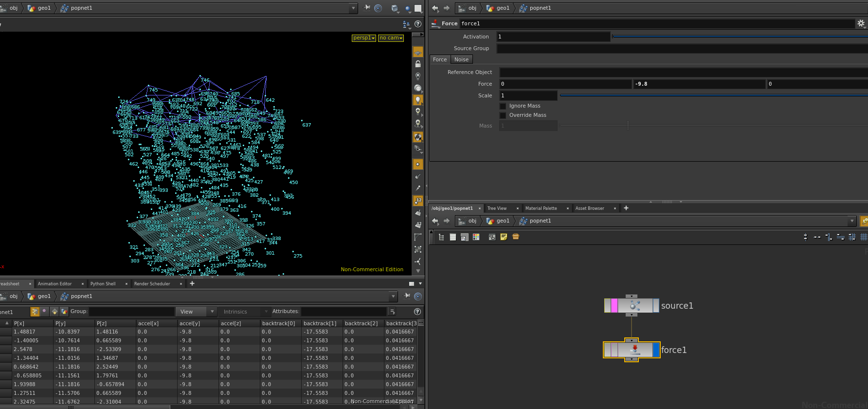
Task: Add new tab in spreadsheet pane
Action: tap(192, 283)
